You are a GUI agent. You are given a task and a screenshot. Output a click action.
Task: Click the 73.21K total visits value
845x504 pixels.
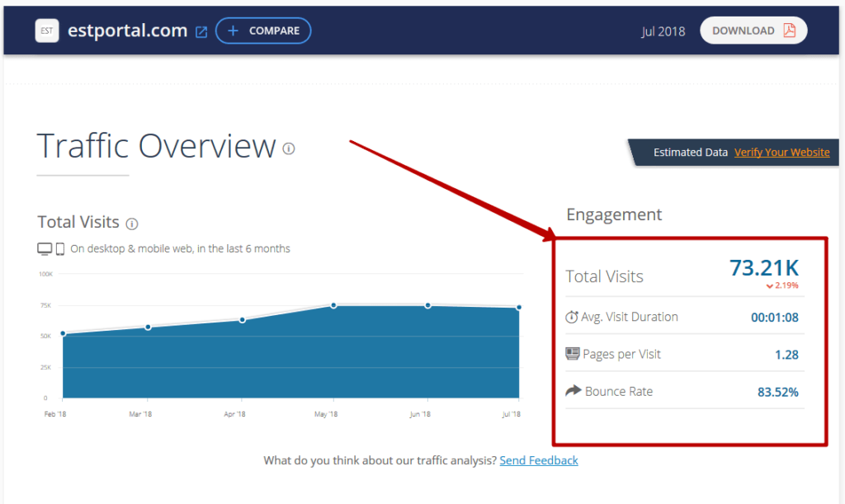763,268
